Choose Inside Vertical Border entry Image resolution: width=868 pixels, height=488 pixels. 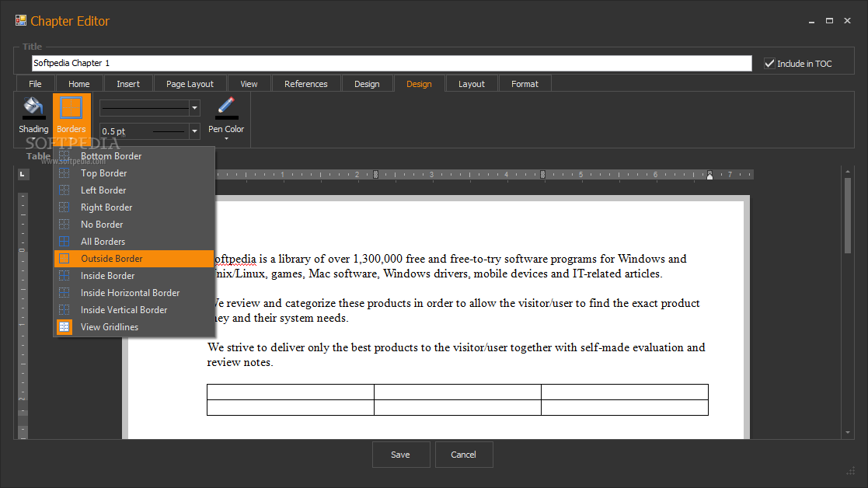click(134, 310)
